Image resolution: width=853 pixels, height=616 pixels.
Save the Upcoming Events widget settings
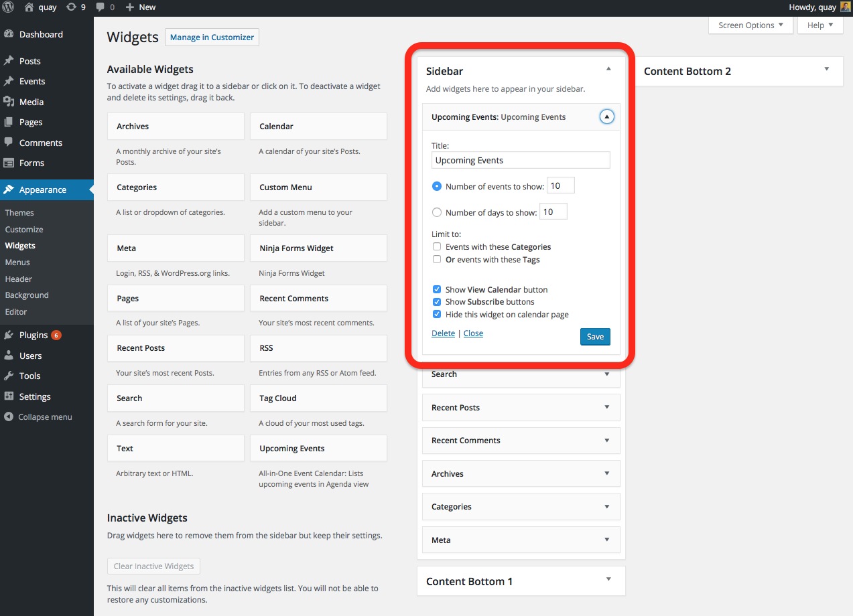click(595, 337)
